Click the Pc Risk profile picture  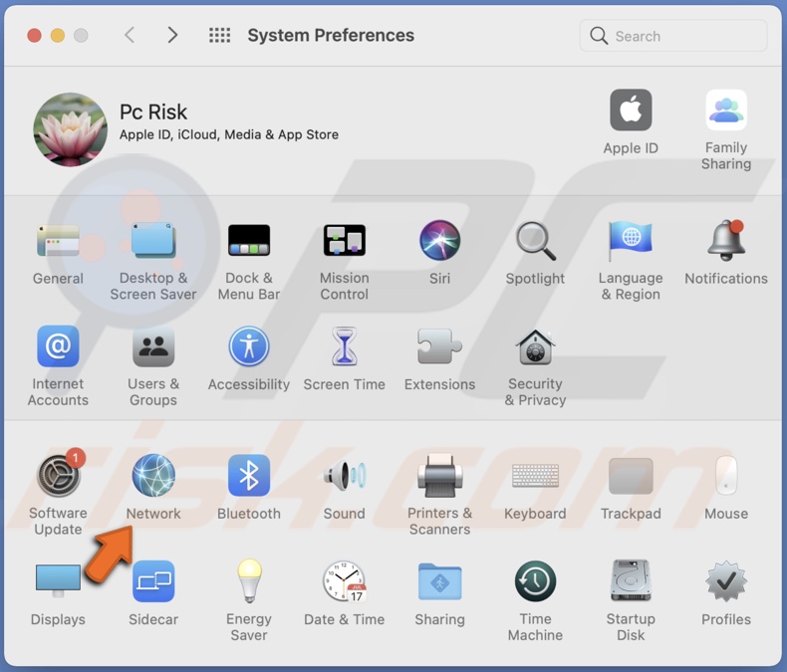coord(70,129)
